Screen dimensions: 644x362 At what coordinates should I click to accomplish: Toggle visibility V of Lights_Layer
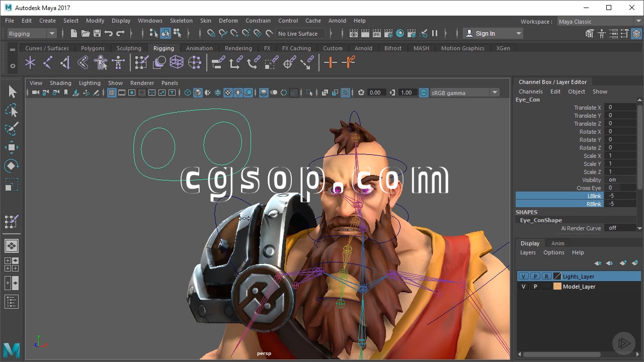point(524,277)
